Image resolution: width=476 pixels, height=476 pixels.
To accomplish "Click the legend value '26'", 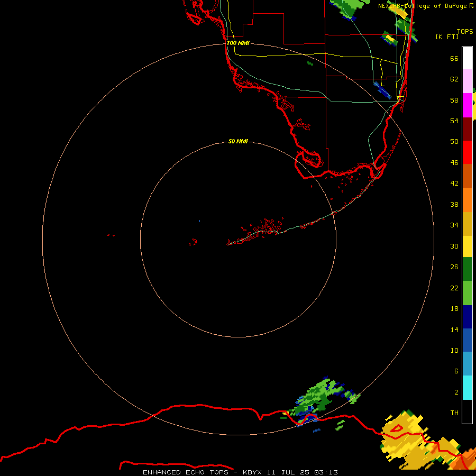I will 454,267.
